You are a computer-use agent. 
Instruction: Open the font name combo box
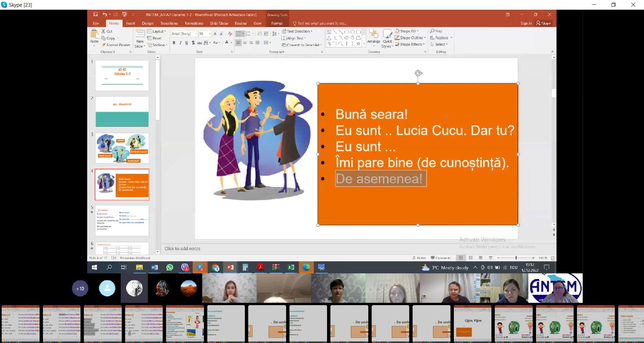tap(183, 34)
